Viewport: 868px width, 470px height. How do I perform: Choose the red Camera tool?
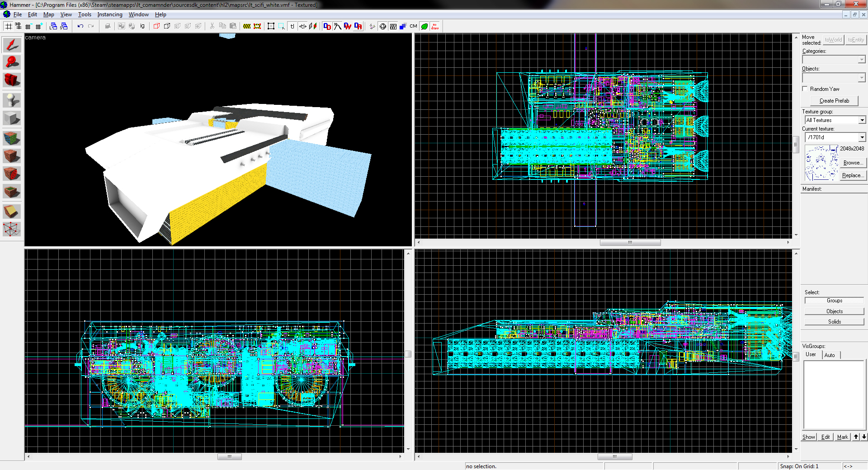[12, 80]
